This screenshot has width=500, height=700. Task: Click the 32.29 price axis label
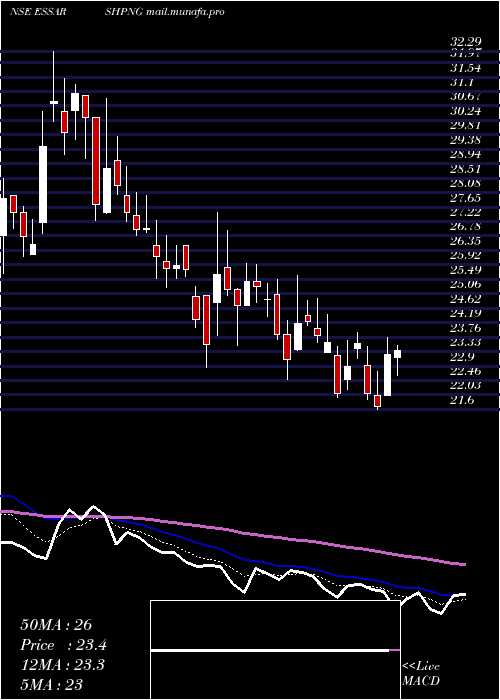pos(466,42)
